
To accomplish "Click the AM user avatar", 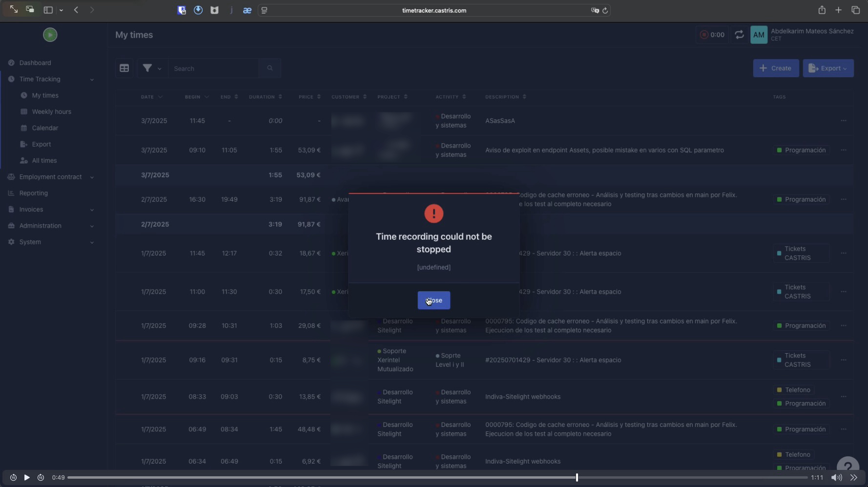I will (759, 35).
